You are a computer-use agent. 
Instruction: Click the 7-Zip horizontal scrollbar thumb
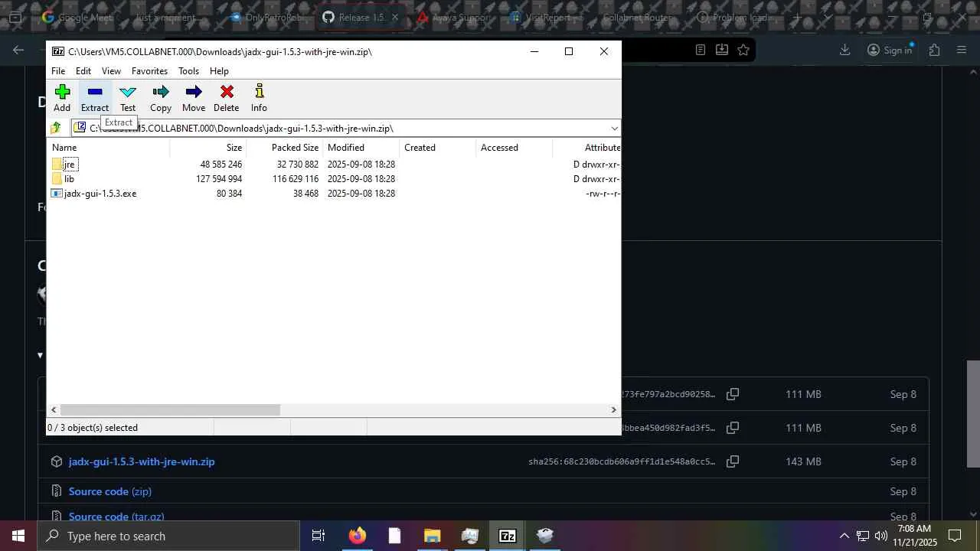[170, 410]
